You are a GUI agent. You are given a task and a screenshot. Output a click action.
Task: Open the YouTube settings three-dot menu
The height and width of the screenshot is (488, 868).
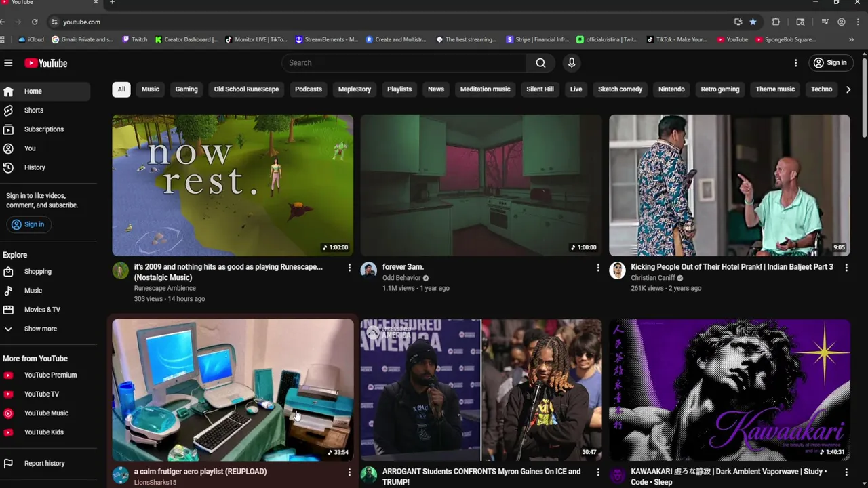coord(795,63)
